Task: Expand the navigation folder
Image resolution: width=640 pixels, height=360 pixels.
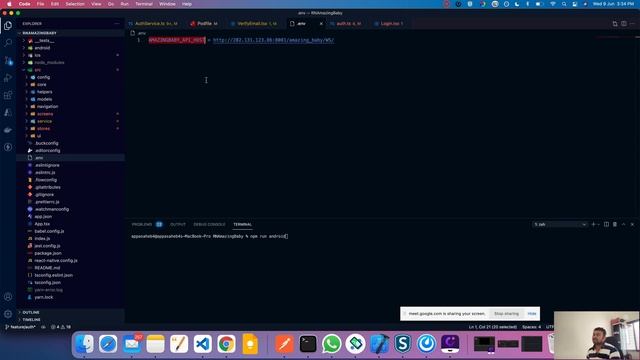Action: tap(47, 107)
